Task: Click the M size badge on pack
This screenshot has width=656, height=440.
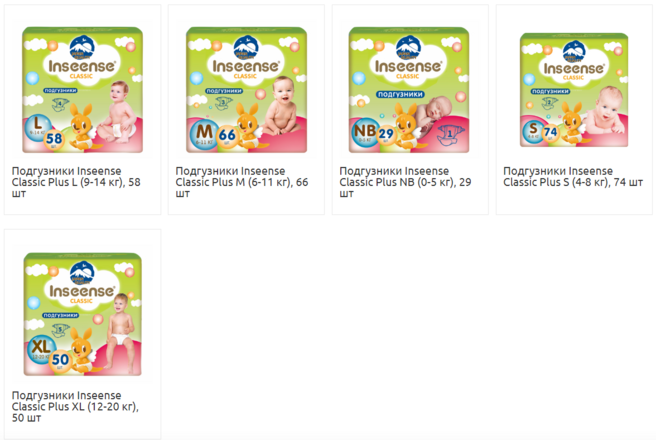Action: point(203,134)
